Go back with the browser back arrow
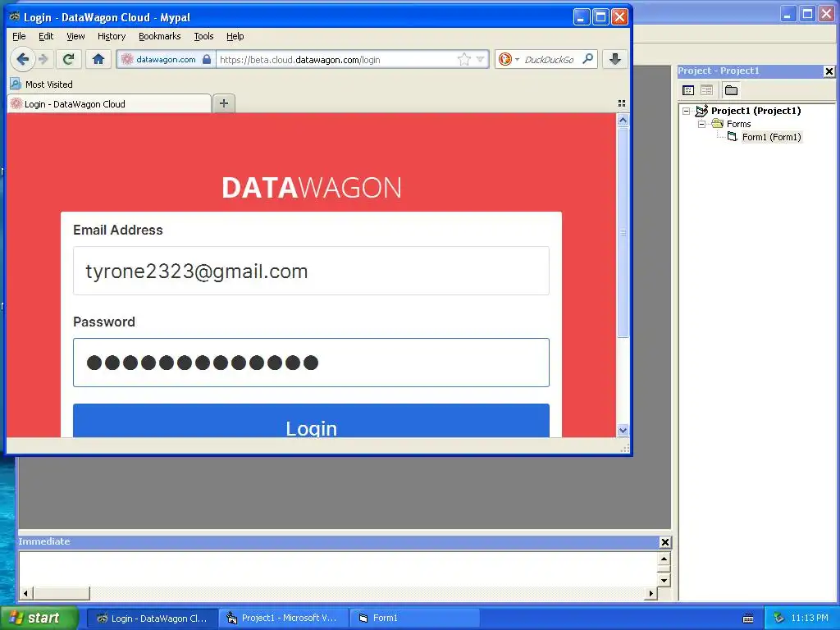Image resolution: width=840 pixels, height=630 pixels. pos(22,59)
